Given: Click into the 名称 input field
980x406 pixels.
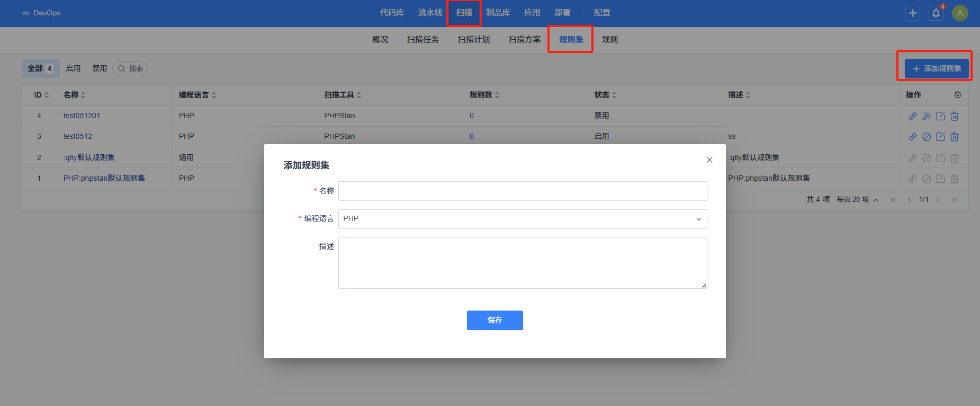Looking at the screenshot, I should pos(522,191).
